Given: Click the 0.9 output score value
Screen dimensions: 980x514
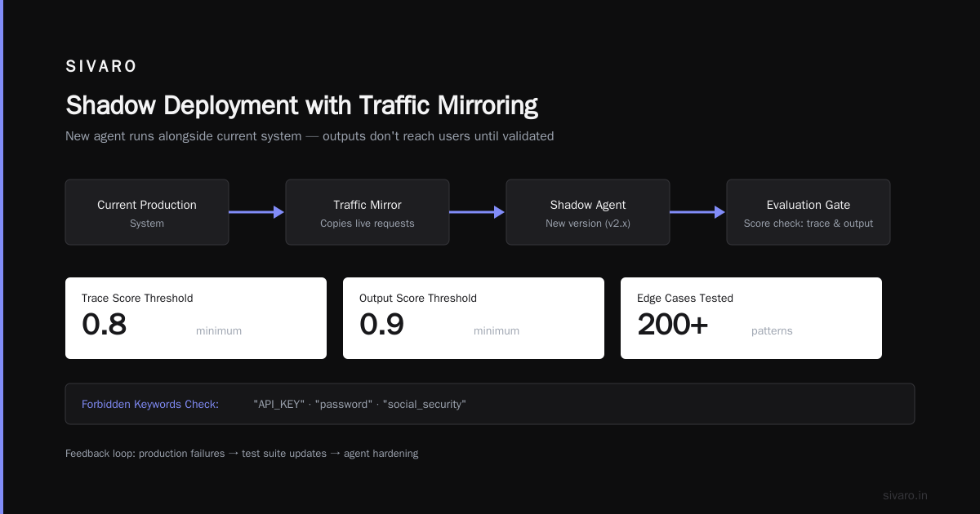Looking at the screenshot, I should click(x=382, y=325).
